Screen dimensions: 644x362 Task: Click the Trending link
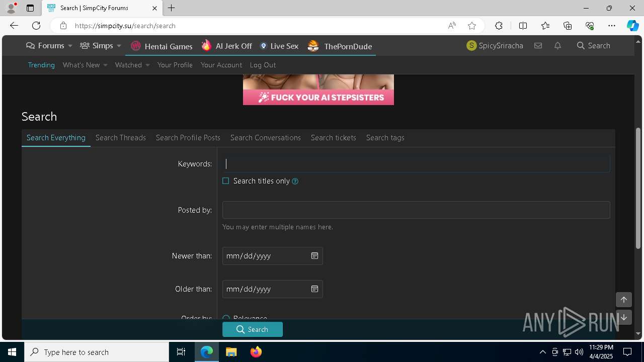(x=41, y=65)
